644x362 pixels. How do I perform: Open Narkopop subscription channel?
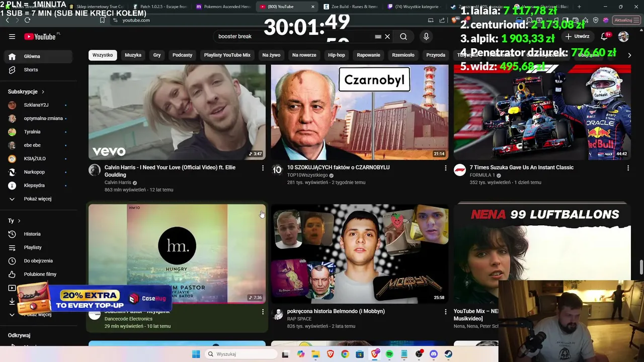[38, 172]
